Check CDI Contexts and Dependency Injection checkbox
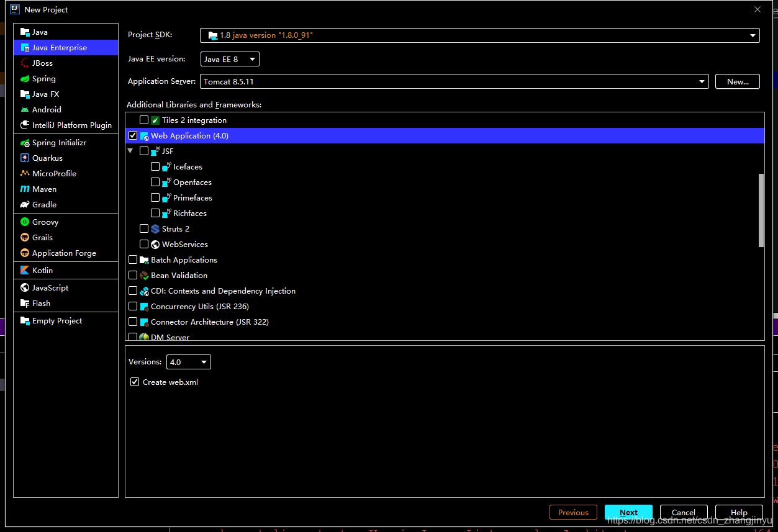 point(133,291)
